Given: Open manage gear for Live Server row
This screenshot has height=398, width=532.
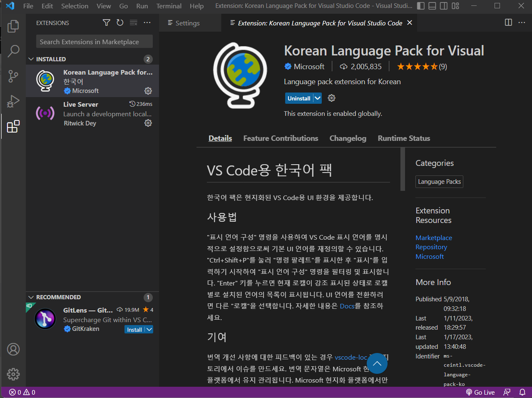Looking at the screenshot, I should [x=148, y=123].
